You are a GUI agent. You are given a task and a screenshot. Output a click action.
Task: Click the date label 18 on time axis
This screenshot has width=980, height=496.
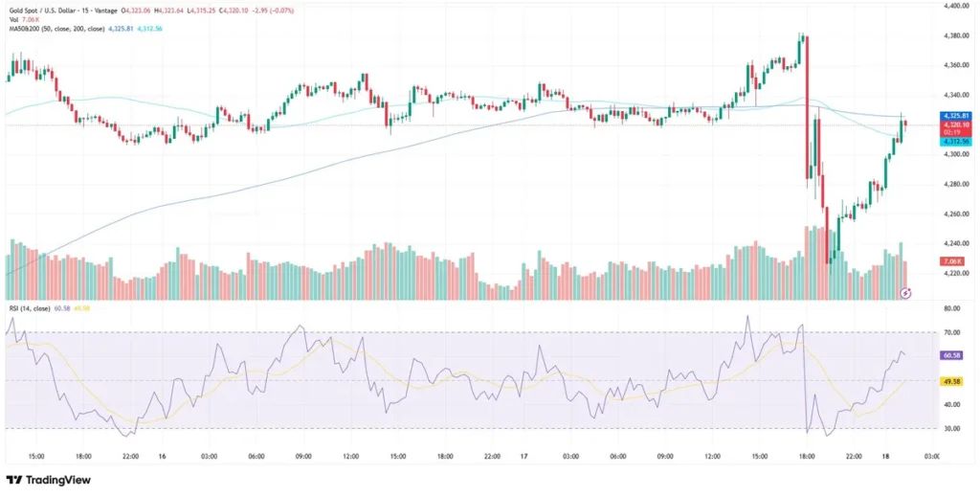(884, 457)
